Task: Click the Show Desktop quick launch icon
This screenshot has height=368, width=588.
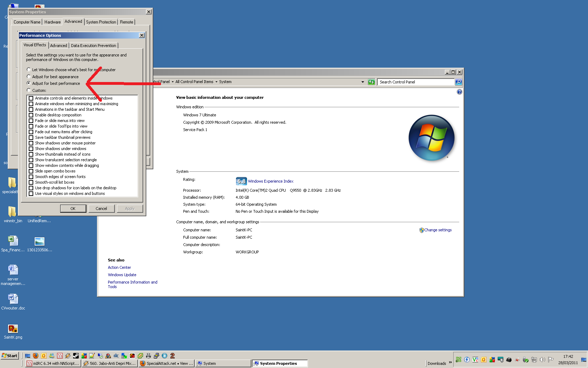Action: [28, 356]
